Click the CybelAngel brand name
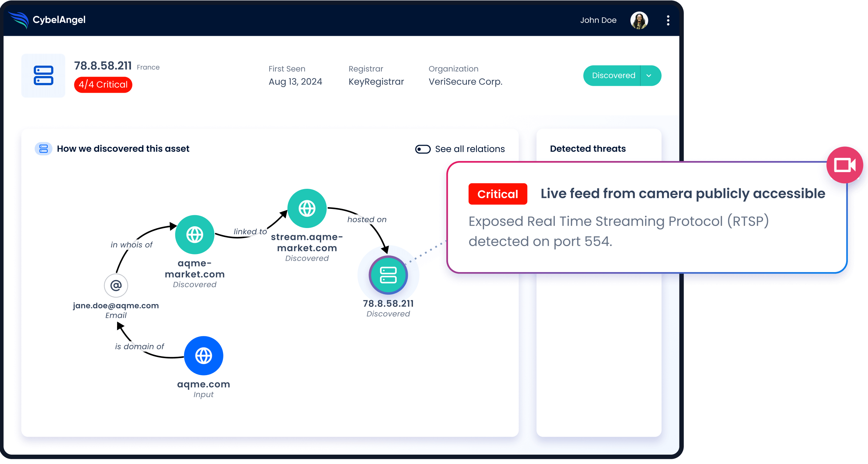The image size is (868, 464). coord(59,20)
